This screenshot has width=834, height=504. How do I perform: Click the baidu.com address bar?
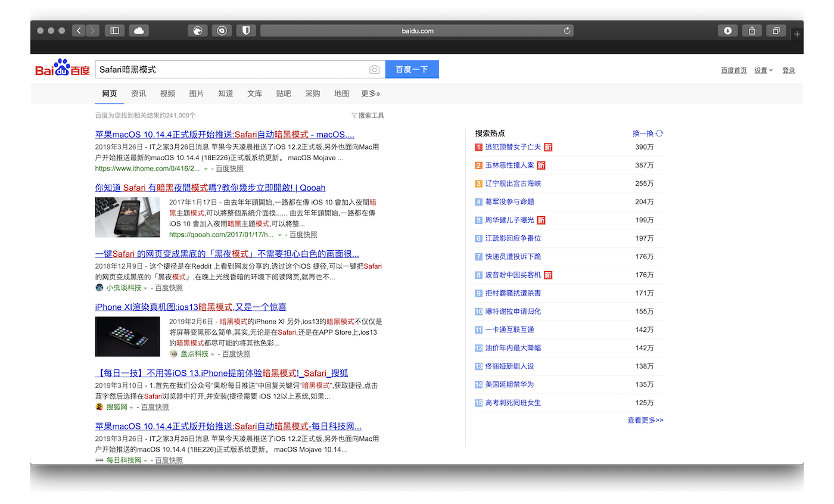click(x=417, y=30)
